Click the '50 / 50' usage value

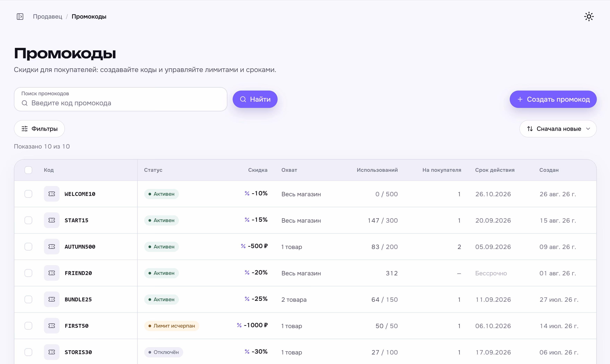tap(387, 326)
